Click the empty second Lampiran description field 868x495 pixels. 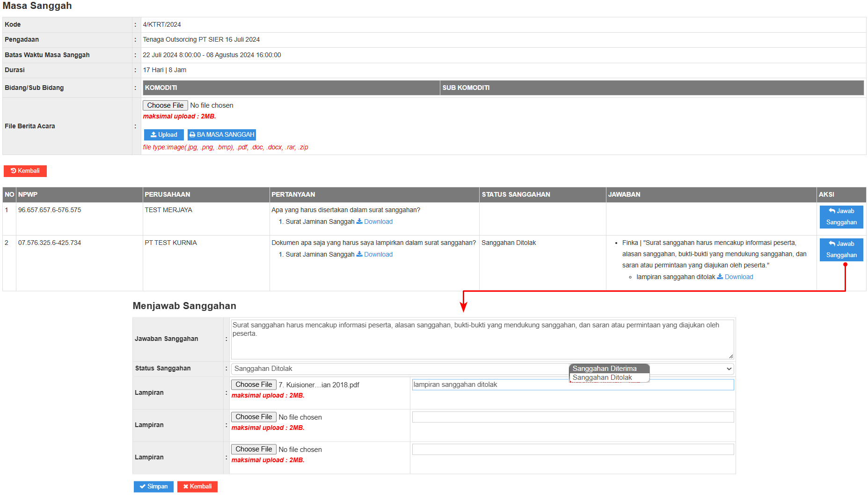[573, 417]
